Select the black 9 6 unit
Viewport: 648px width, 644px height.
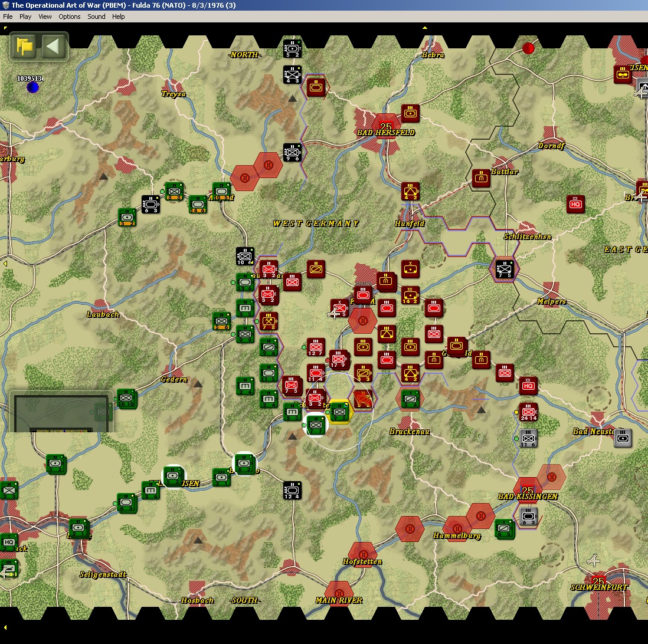(292, 152)
